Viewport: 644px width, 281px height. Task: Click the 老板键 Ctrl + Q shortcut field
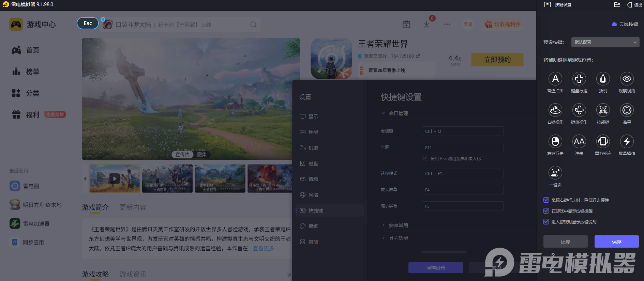[462, 131]
